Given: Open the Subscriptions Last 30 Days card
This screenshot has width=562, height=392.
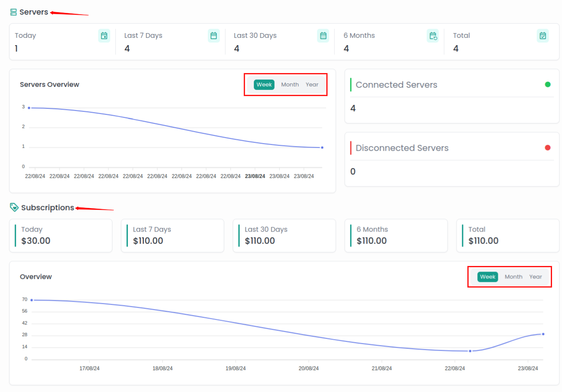Looking at the screenshot, I should pyautogui.click(x=284, y=236).
